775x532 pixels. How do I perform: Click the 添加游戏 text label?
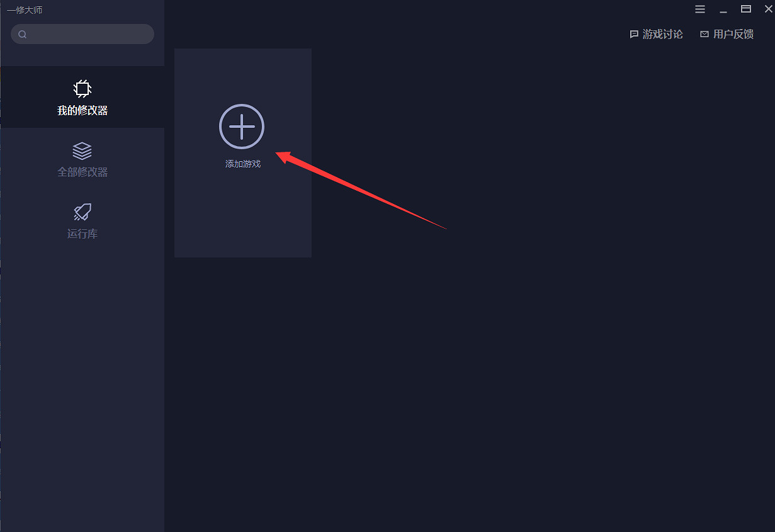pyautogui.click(x=243, y=164)
